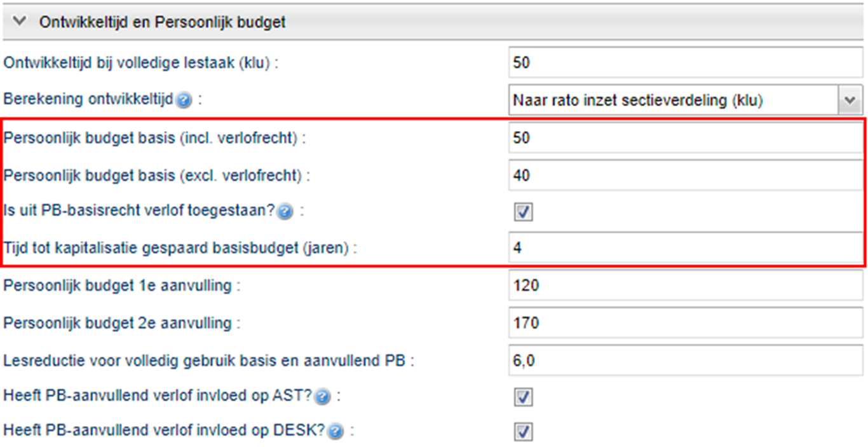The width and height of the screenshot is (868, 447).
Task: Toggle PB-aanvullend verlof invloed op DESK checkbox
Action: pyautogui.click(x=524, y=432)
